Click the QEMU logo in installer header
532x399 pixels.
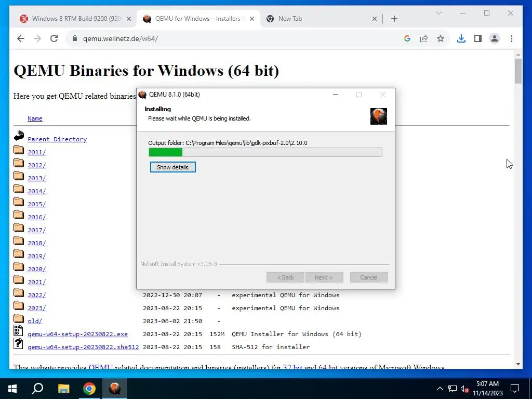coord(379,116)
